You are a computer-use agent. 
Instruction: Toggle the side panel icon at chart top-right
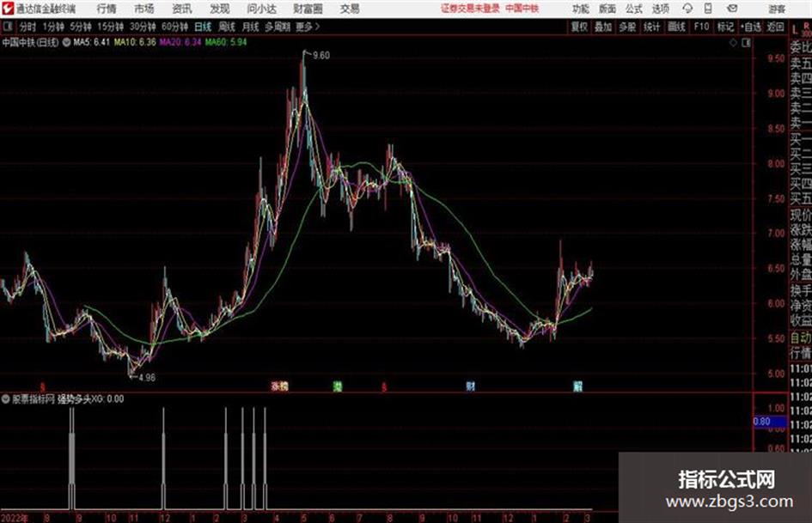coord(746,43)
